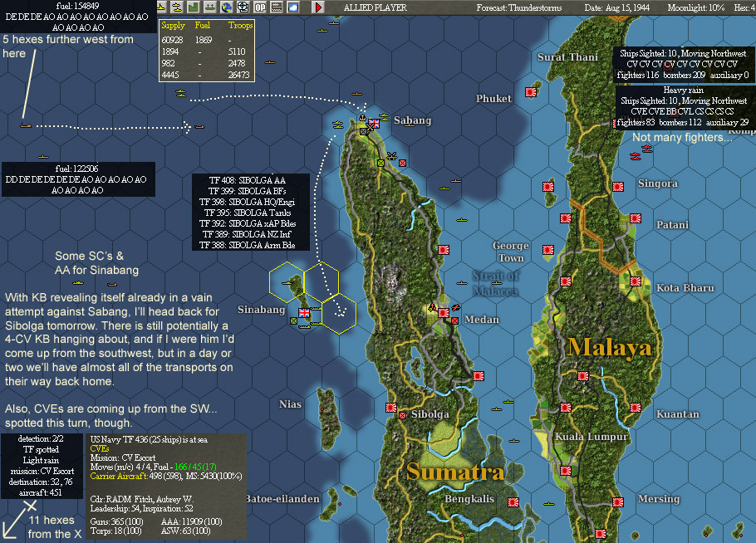Image resolution: width=756 pixels, height=543 pixels.
Task: Open the aircraft list toolbar icon
Action: tap(161, 7)
